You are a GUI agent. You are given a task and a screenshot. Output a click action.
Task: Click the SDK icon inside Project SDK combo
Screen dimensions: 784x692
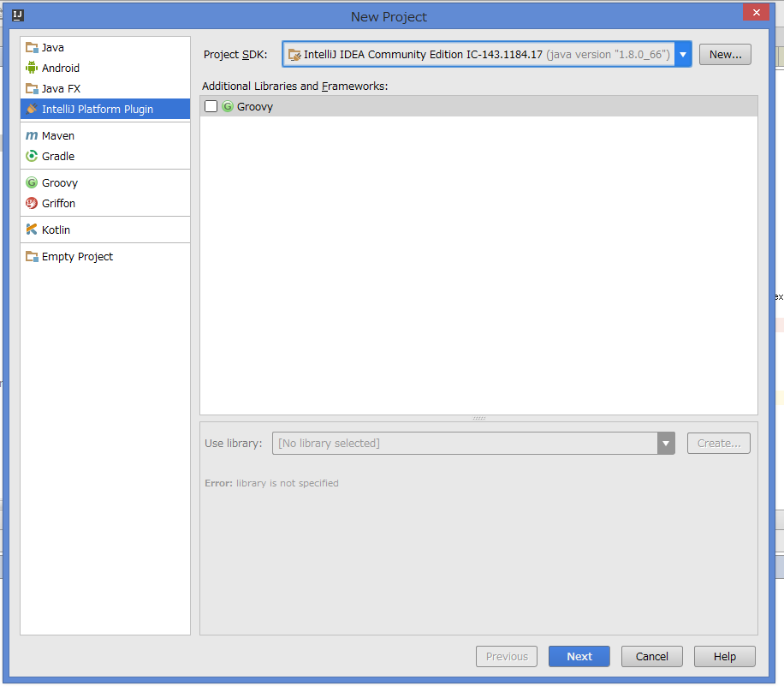(294, 55)
